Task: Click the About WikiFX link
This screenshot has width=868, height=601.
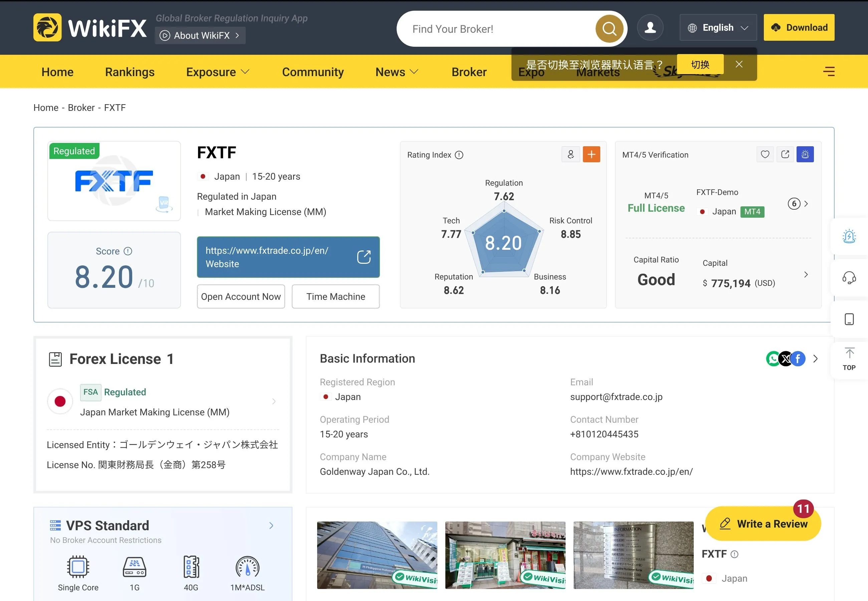Action: point(200,35)
